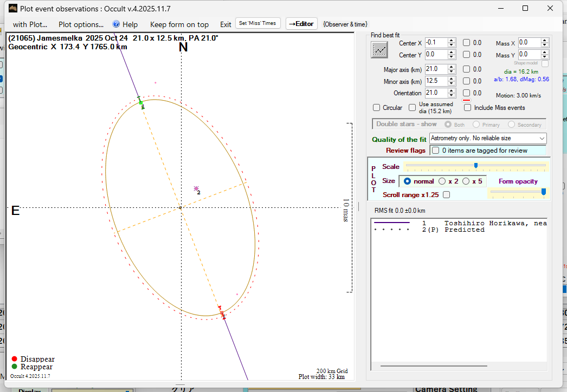
Task: Open the 'with Plot...' menu
Action: point(30,24)
